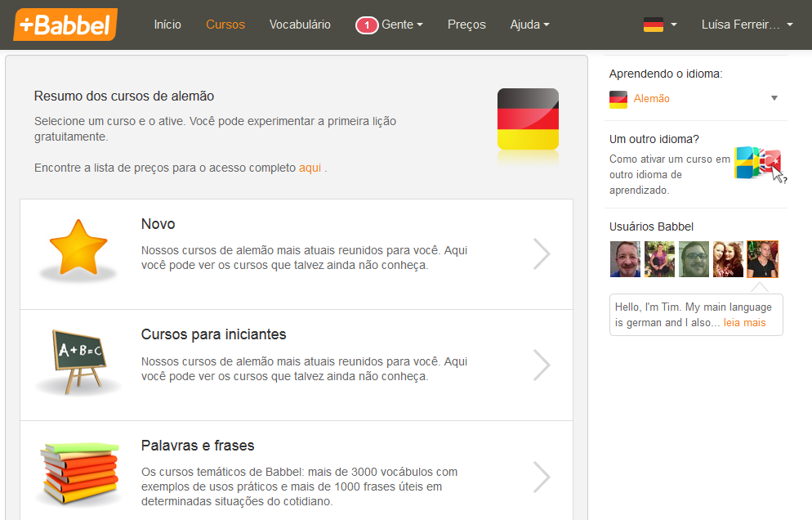Click the arrow chevron on the Novo row
Screen dimensions: 812x520
(x=542, y=254)
